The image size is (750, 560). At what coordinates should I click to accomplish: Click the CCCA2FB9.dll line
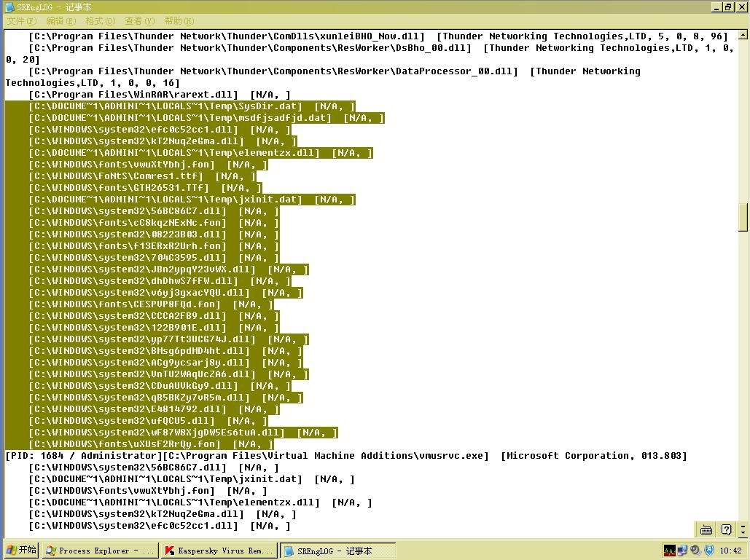point(154,316)
